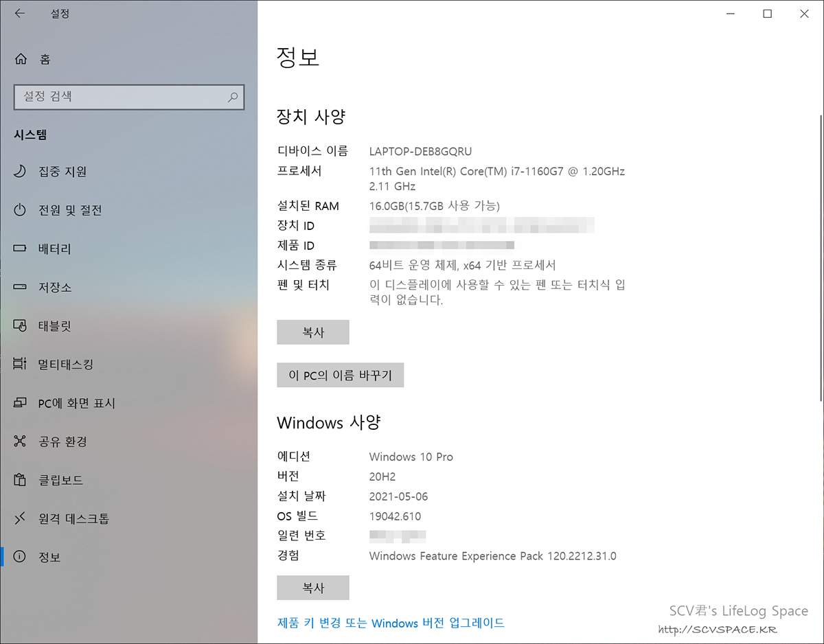Click the storage drive icon for 저장소

click(20, 288)
